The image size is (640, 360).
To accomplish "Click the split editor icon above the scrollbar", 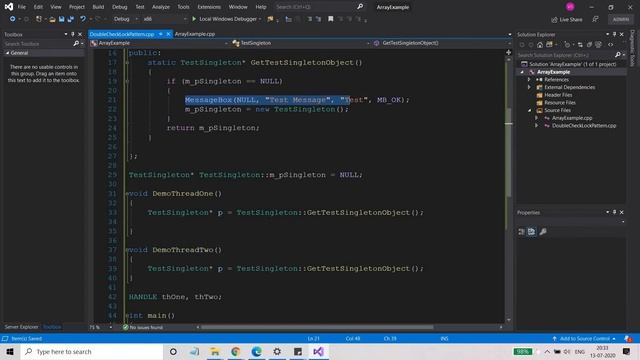I will click(509, 52).
